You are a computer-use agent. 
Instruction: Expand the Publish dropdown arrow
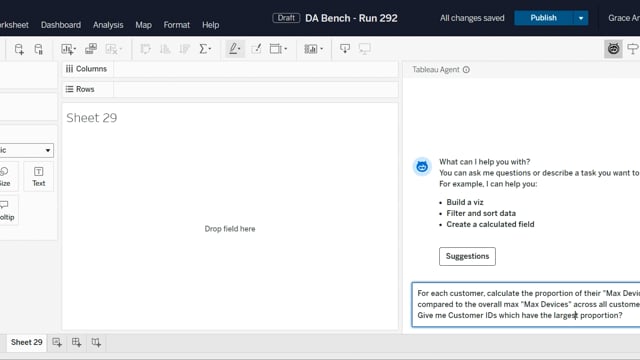click(x=581, y=18)
